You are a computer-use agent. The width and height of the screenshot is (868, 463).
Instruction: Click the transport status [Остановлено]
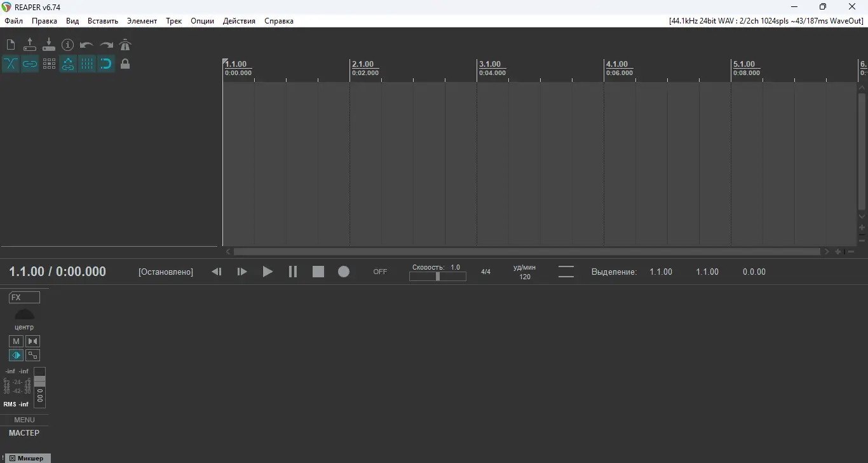tap(166, 272)
